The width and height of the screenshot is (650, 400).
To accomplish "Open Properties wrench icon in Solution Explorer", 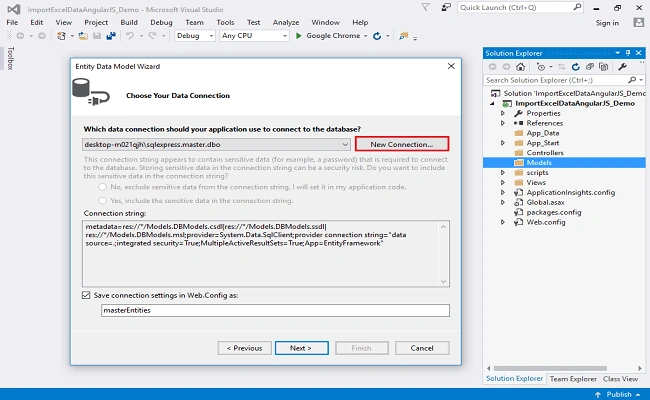I will [x=622, y=67].
